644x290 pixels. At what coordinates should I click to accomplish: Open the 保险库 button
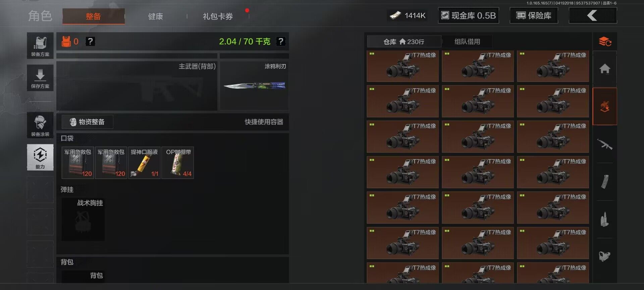click(x=534, y=15)
